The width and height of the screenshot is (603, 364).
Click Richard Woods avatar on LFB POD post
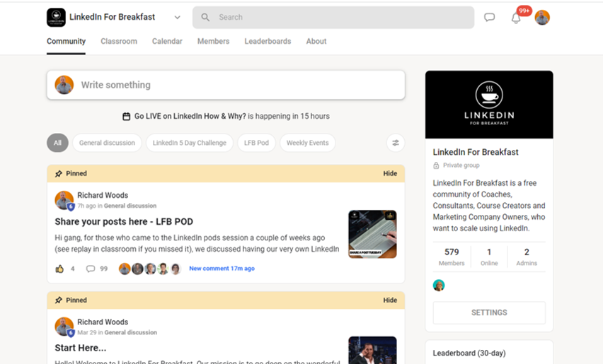coord(64,201)
